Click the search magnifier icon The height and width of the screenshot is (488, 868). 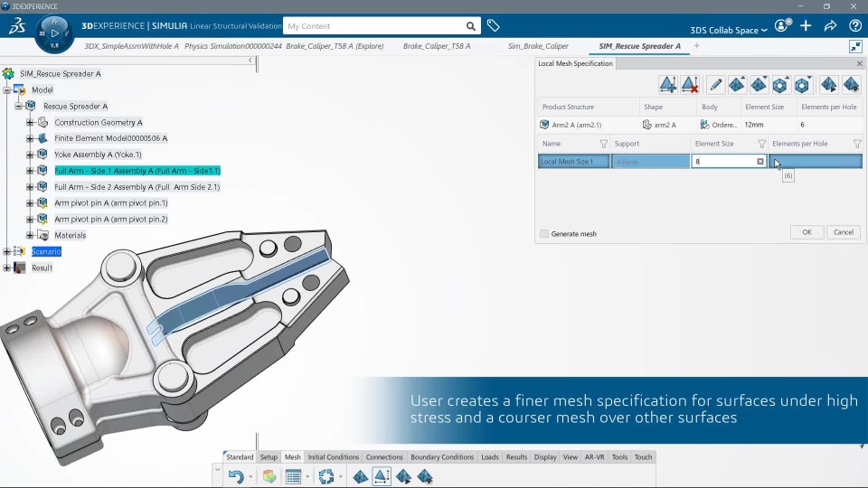point(470,26)
